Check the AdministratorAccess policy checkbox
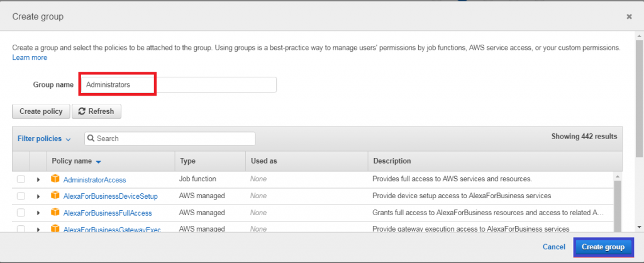 [21, 179]
